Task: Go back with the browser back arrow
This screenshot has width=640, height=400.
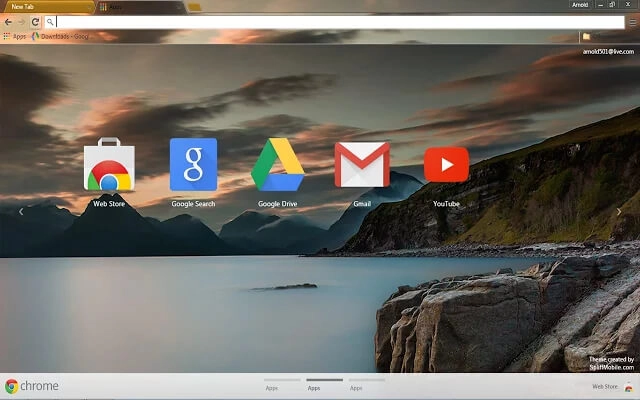Action: coord(8,22)
